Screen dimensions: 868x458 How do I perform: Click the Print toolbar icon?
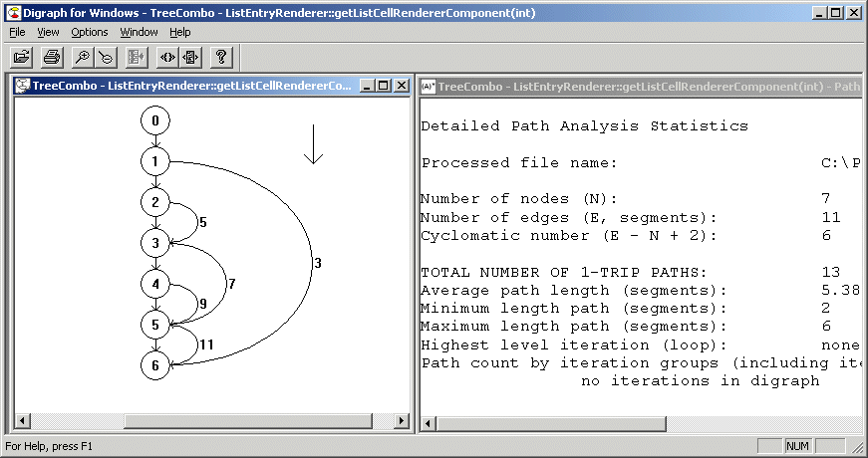click(x=52, y=57)
